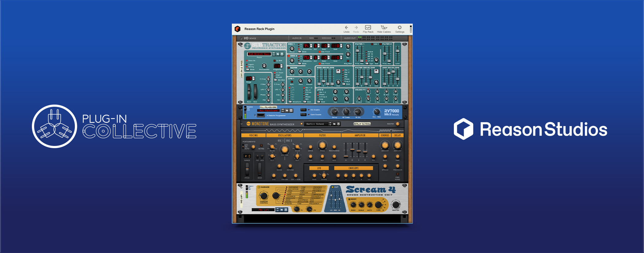This screenshot has width=644, height=253.
Task: Click the Monotone Oscillators section header
Action: point(285,135)
